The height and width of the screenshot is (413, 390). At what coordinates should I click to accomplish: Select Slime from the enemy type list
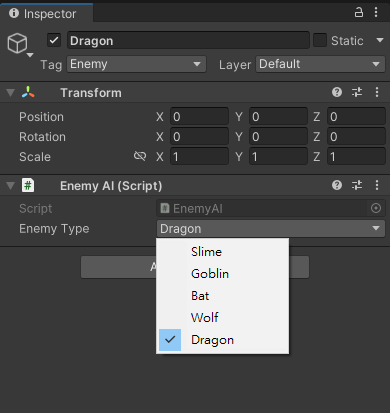click(x=222, y=252)
